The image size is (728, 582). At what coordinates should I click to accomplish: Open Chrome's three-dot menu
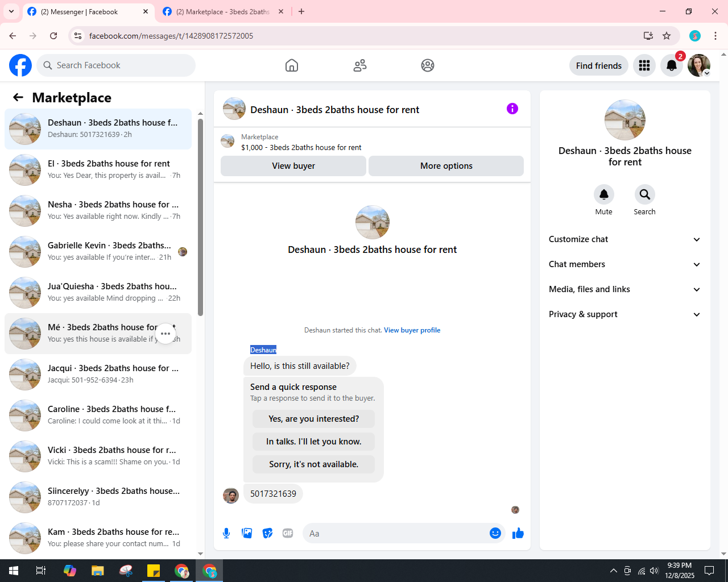(x=715, y=36)
